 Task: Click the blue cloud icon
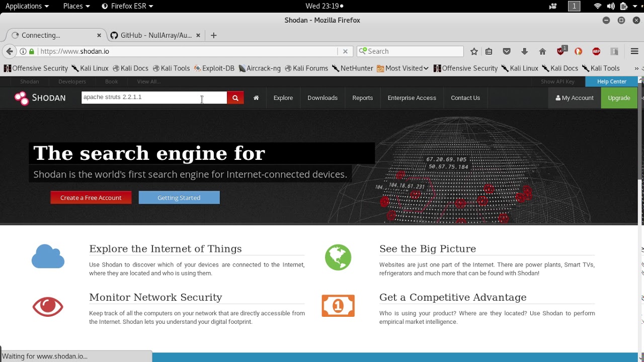(x=48, y=256)
